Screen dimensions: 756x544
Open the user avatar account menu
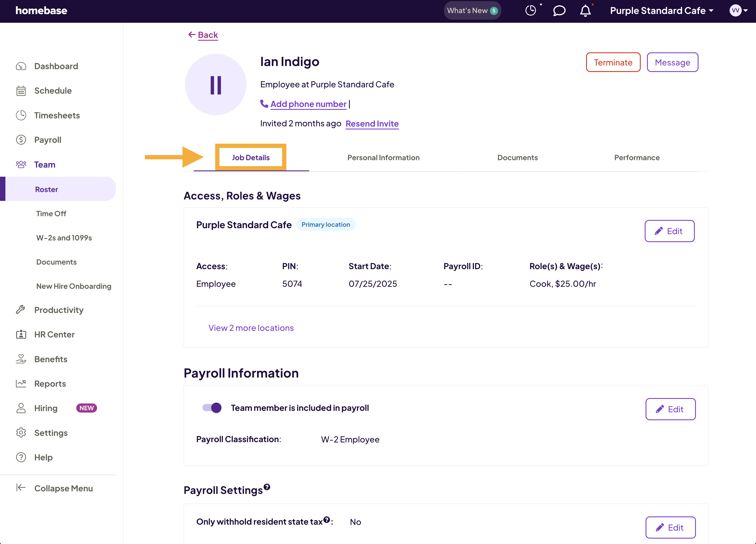(x=738, y=11)
